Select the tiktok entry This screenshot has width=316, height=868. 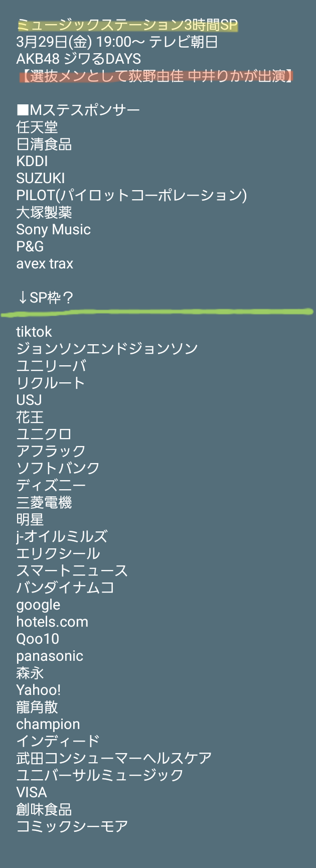pos(34,332)
